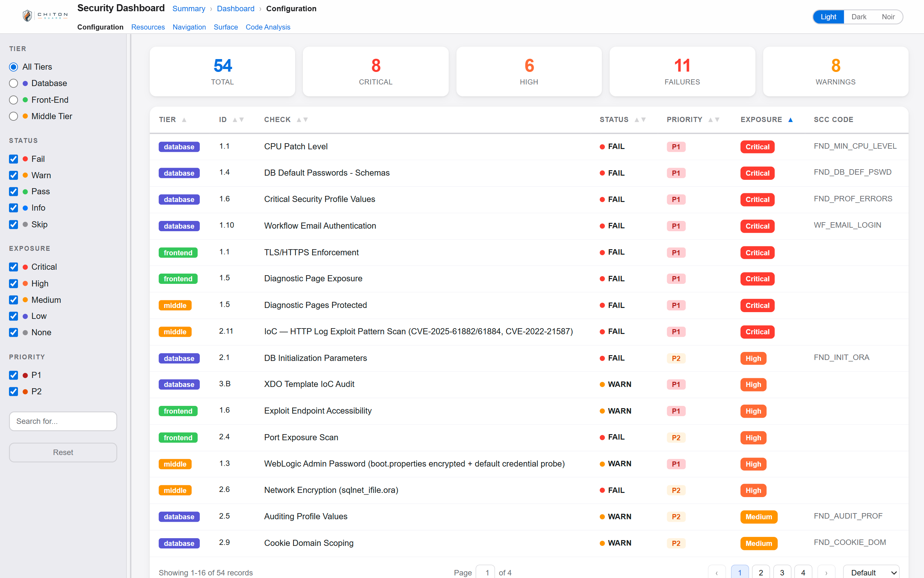Open the CPU Patch Level row
Image resolution: width=924 pixels, height=578 pixels.
[x=529, y=147]
